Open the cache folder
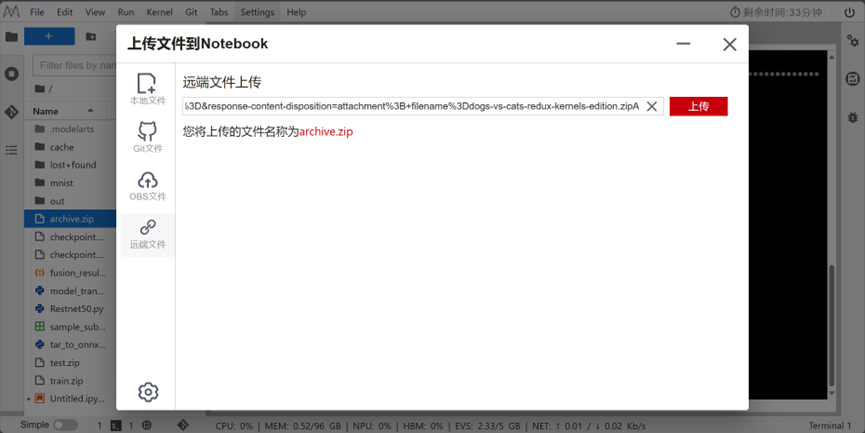Viewport: 865px width, 433px height. 70,147
